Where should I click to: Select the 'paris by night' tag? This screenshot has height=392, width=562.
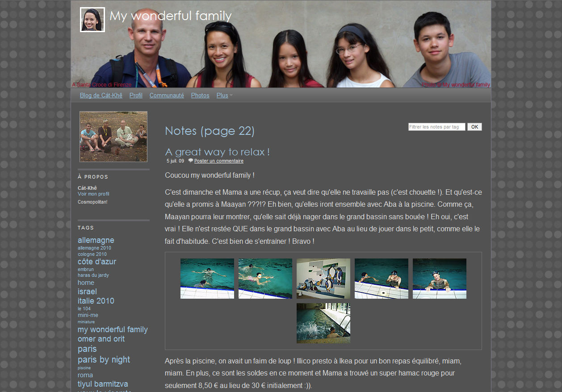(x=104, y=360)
